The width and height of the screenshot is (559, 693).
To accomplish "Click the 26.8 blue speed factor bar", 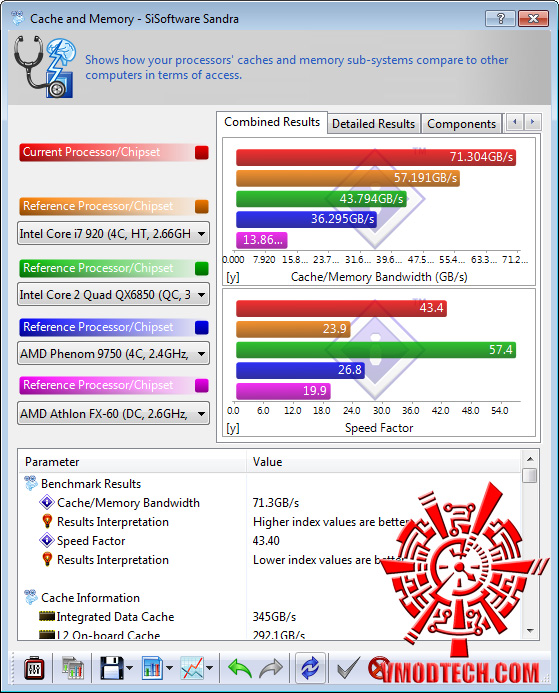I will pyautogui.click(x=300, y=370).
